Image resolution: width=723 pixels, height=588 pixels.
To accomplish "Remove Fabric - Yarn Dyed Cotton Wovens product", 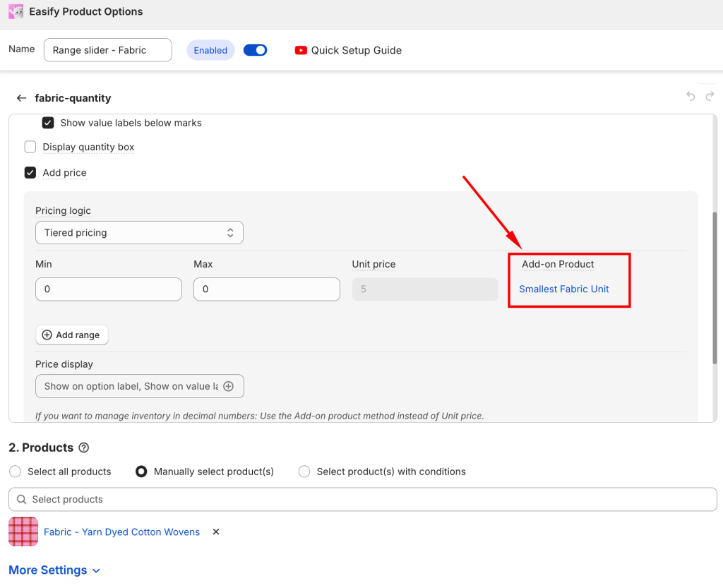I will (216, 532).
